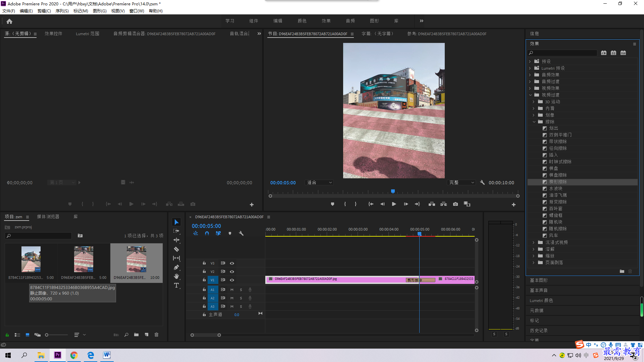Screen dimensions: 644x362
Task: Open the 基本图形 panel
Action: (x=539, y=280)
